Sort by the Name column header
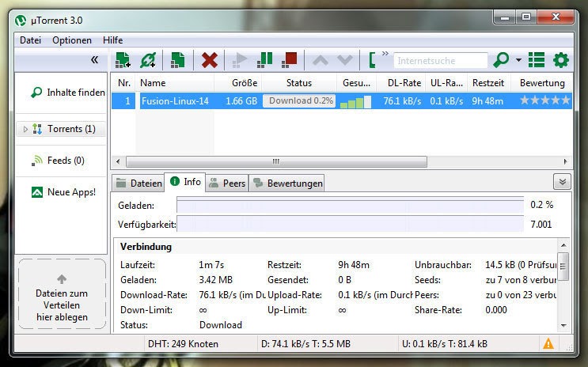This screenshot has width=588, height=367. click(x=175, y=83)
